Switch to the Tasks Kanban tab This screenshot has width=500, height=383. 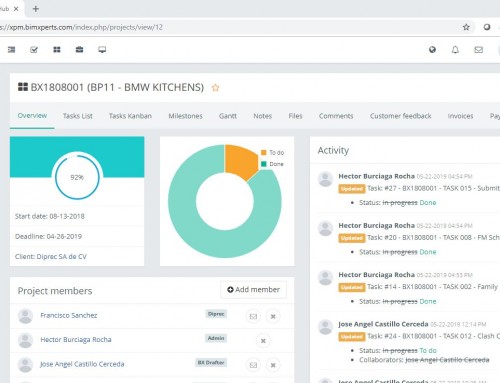(x=130, y=116)
